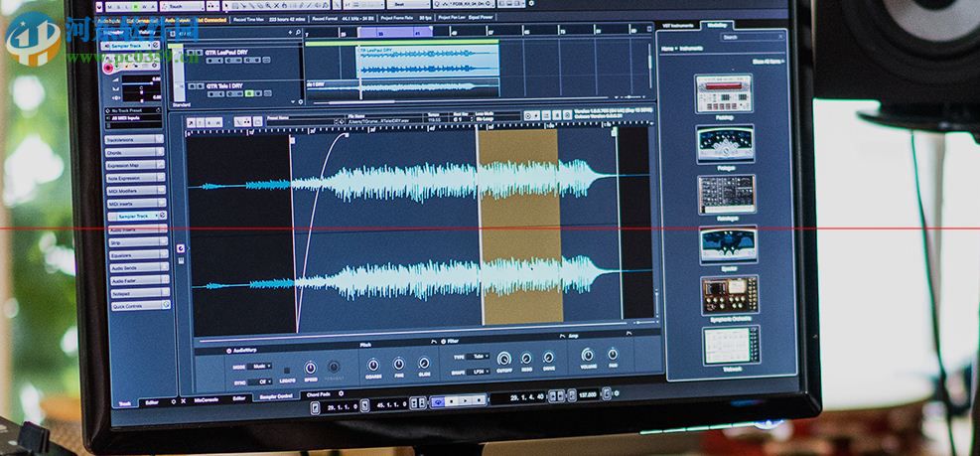Open the Touch automation mode dropdown
The height and width of the screenshot is (456, 980).
[183, 6]
